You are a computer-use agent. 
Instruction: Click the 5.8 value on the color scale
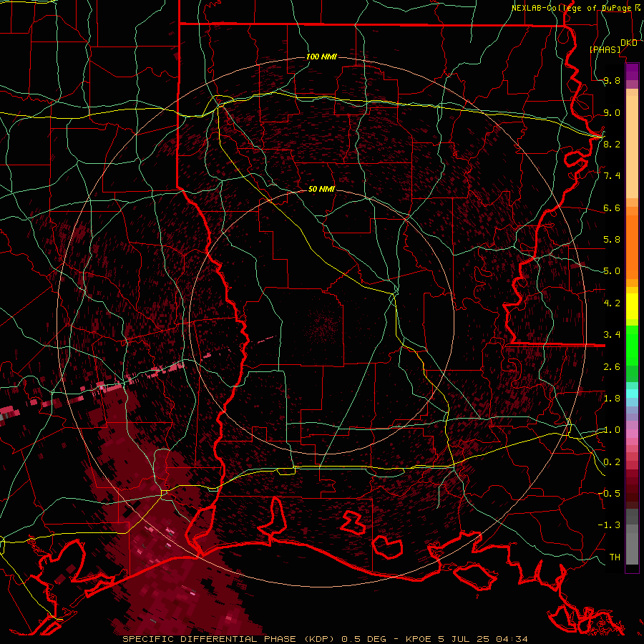[x=612, y=240]
